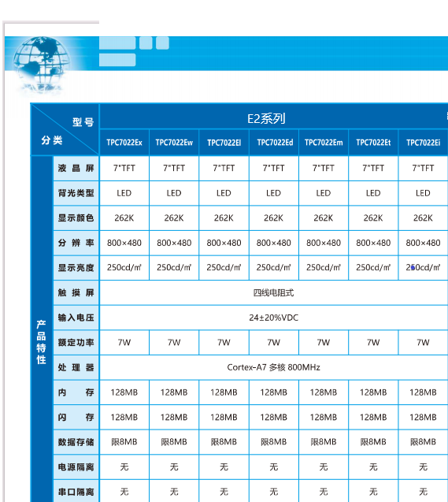
Task: Click 262K cell under TPC7022Em
Action: pos(324,218)
